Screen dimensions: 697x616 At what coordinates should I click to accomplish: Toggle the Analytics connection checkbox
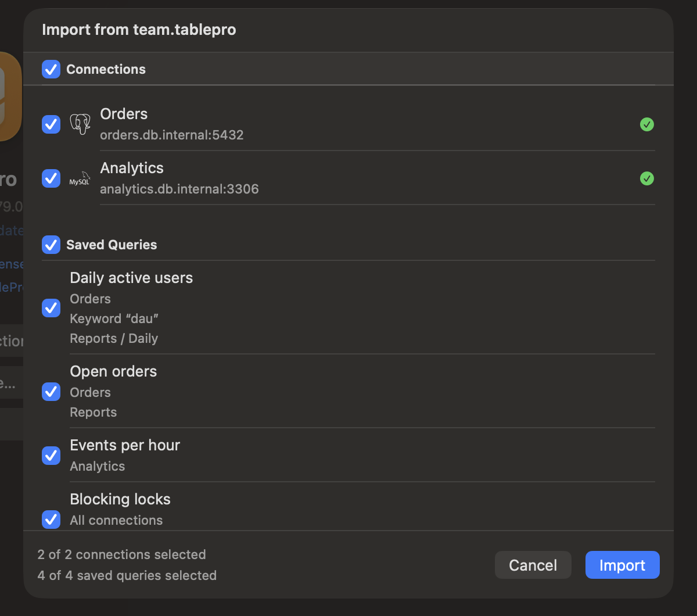click(51, 178)
